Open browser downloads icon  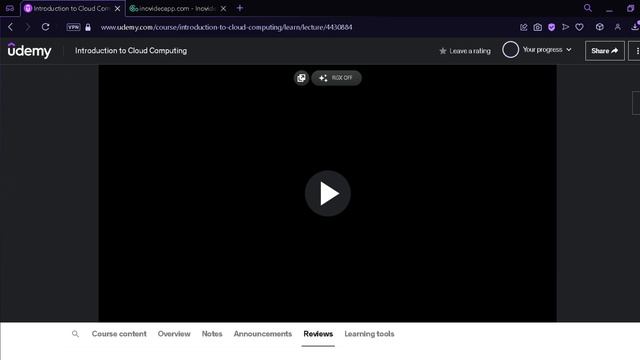[635, 27]
